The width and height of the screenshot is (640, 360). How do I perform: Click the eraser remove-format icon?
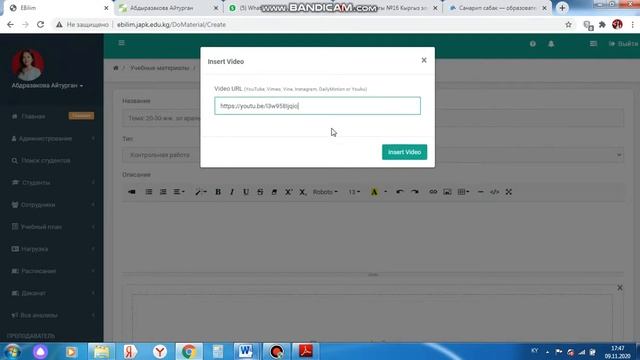click(274, 192)
